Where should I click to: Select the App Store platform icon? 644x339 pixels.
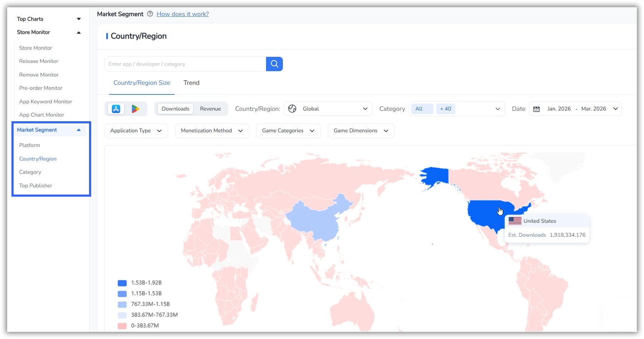tap(115, 108)
